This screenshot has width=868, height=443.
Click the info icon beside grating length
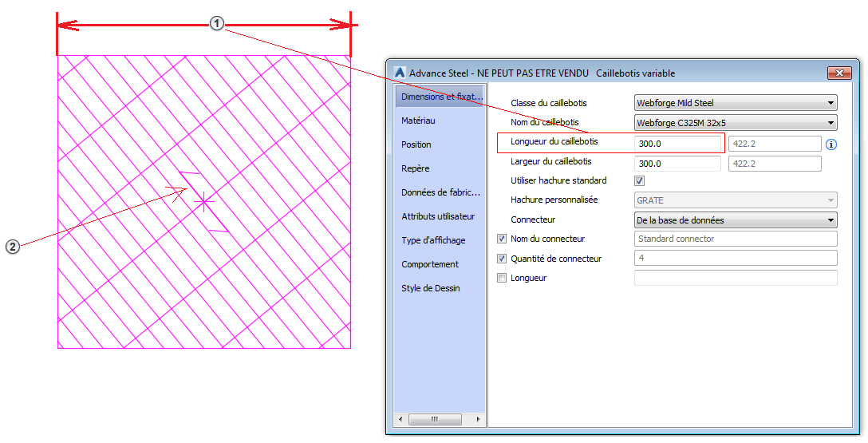coord(831,144)
